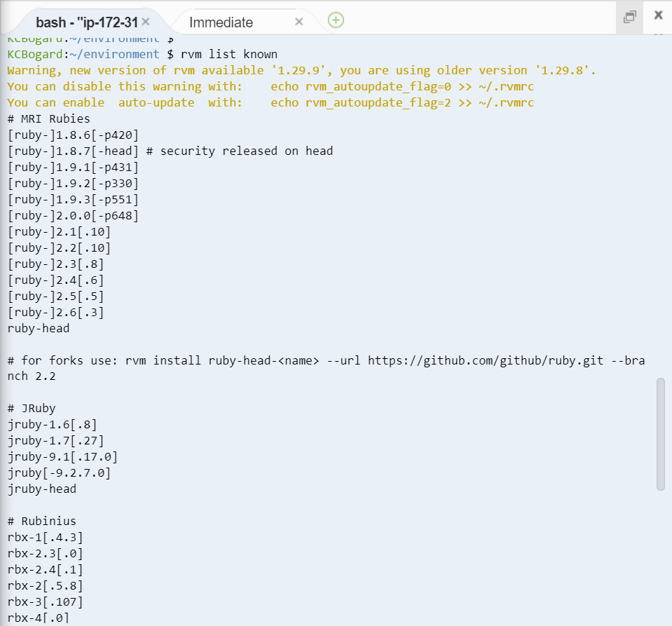The height and width of the screenshot is (626, 672).
Task: Click the 'rbx-2[.5.8]' line
Action: (x=45, y=586)
